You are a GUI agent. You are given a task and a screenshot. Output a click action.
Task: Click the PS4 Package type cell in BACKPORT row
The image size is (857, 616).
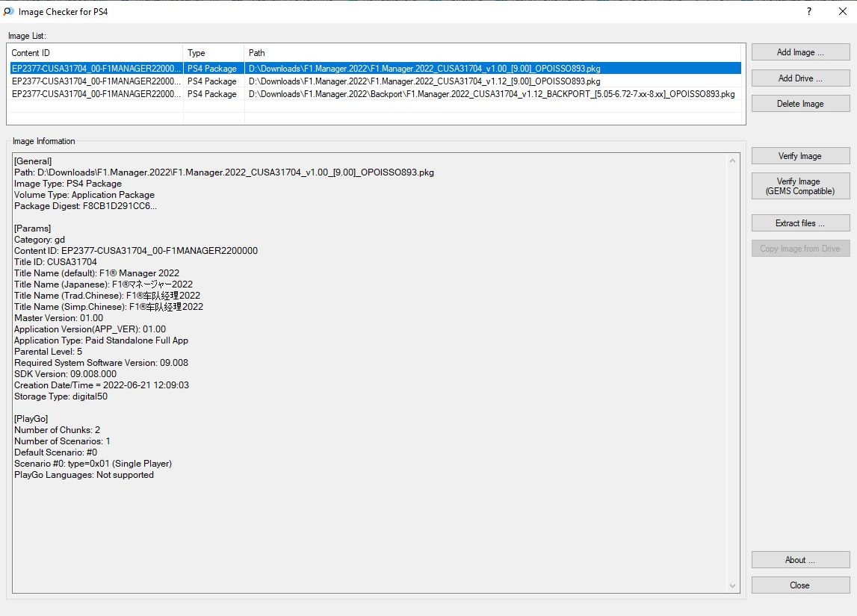coord(212,94)
